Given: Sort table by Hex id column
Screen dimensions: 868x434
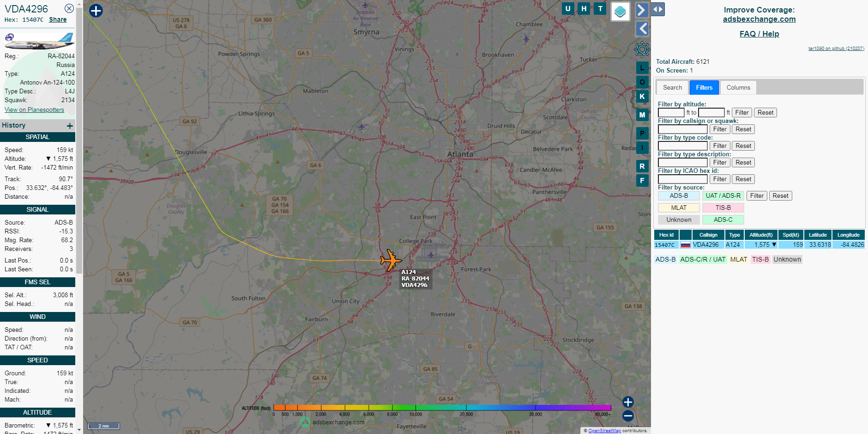Looking at the screenshot, I should point(666,235).
